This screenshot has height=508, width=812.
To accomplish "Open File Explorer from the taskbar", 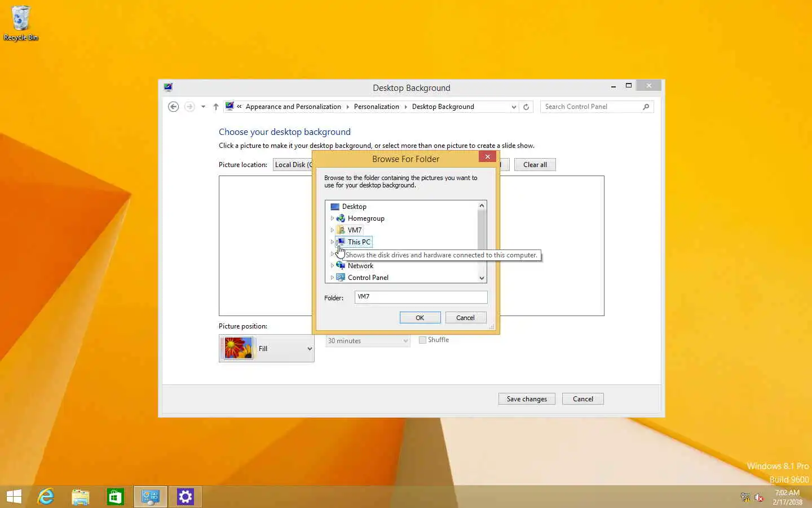I will tap(81, 497).
